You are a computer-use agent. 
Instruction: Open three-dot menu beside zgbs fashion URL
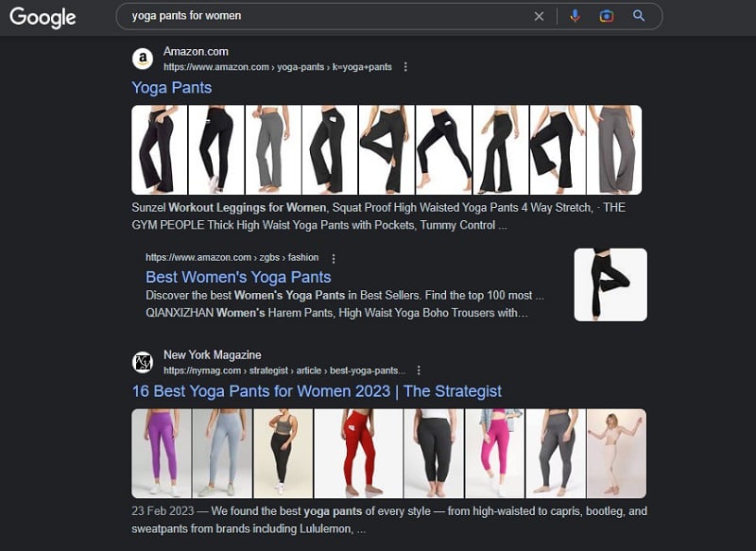pos(334,258)
